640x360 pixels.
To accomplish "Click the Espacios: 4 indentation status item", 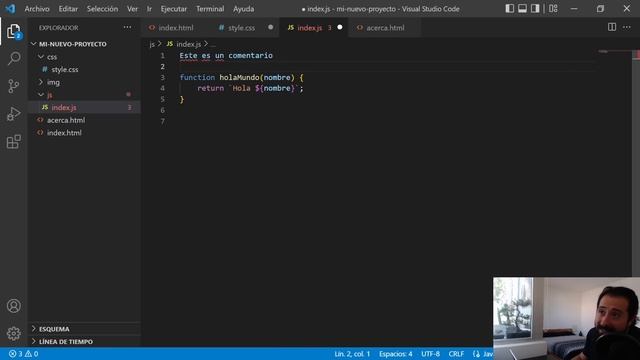I will [x=396, y=354].
